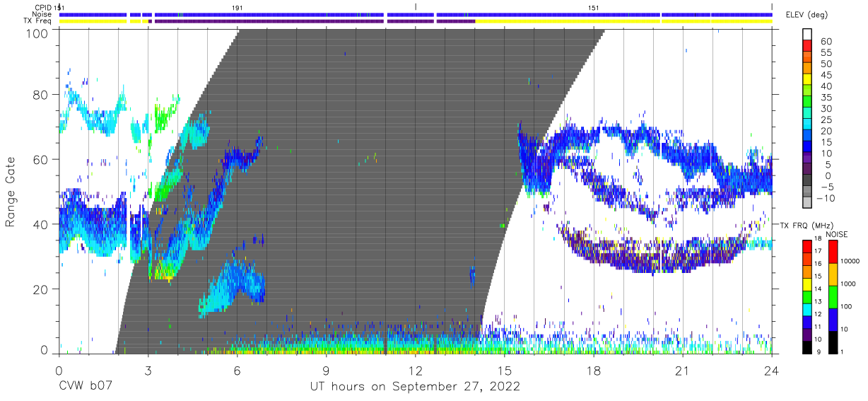Click the "100" Range Gate tick label
The image size is (868, 401).
click(38, 33)
